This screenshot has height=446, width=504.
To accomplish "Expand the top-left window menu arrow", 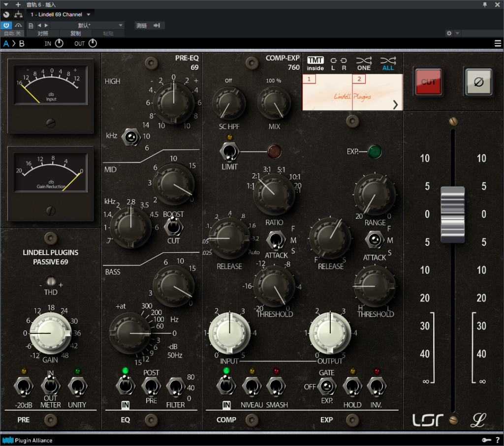I will tap(6, 4).
